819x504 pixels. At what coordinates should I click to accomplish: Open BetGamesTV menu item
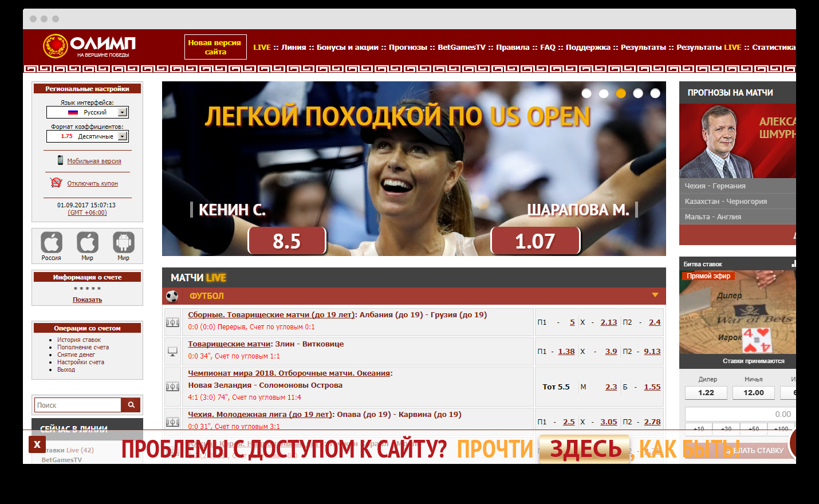click(x=462, y=47)
